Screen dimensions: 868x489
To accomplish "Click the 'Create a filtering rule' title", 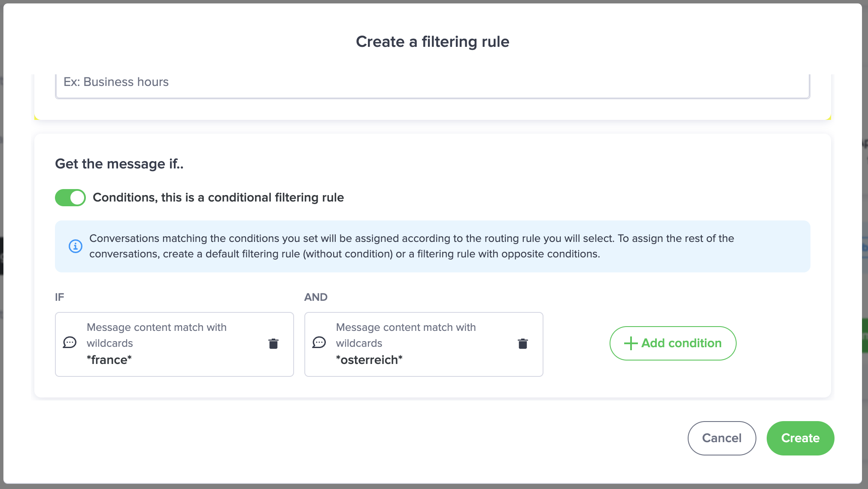I will (x=432, y=42).
